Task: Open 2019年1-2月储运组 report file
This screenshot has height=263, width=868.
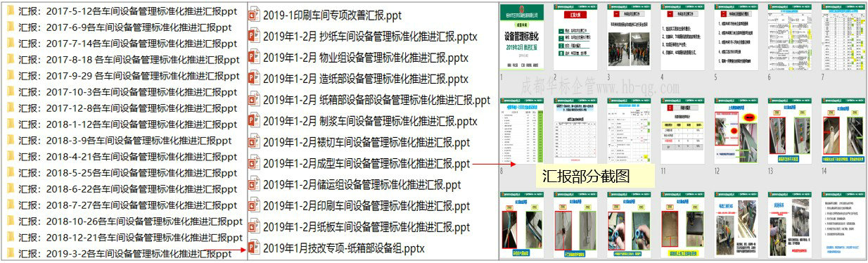Action: 362,186
